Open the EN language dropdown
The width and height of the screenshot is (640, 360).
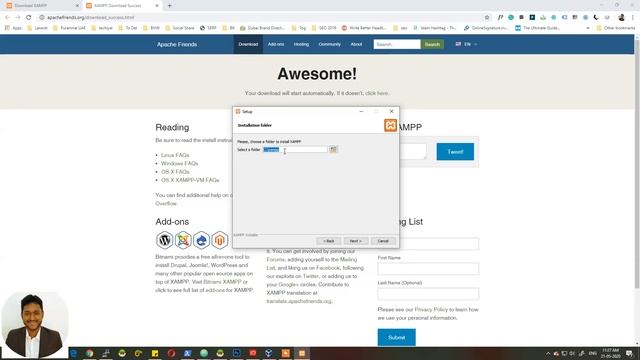click(467, 44)
